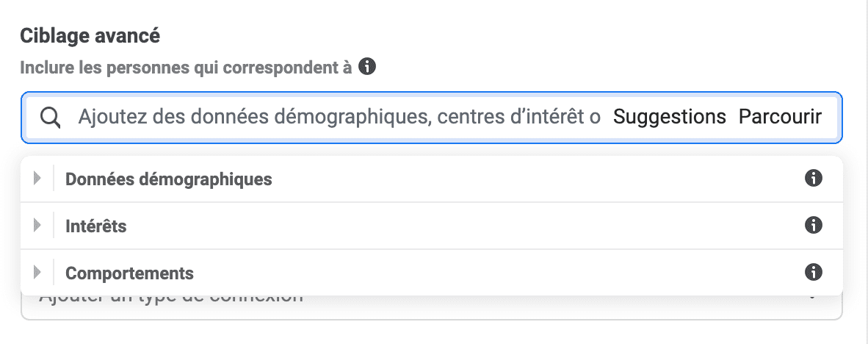Image resolution: width=868 pixels, height=344 pixels.
Task: Click blank area below the connexion field
Action: [432, 332]
